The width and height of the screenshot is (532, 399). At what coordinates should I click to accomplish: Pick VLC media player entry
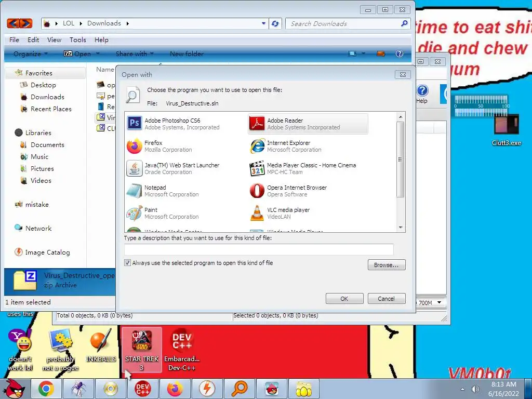308,213
